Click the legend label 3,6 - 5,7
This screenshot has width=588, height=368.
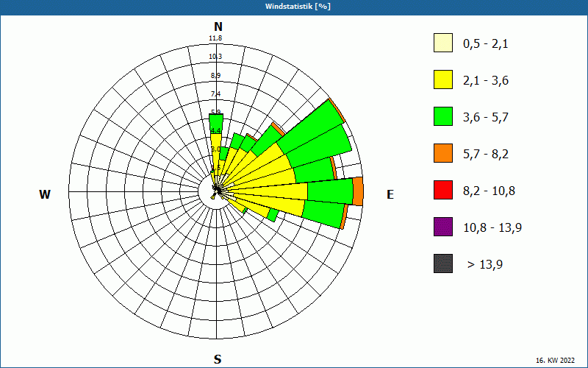click(x=486, y=118)
